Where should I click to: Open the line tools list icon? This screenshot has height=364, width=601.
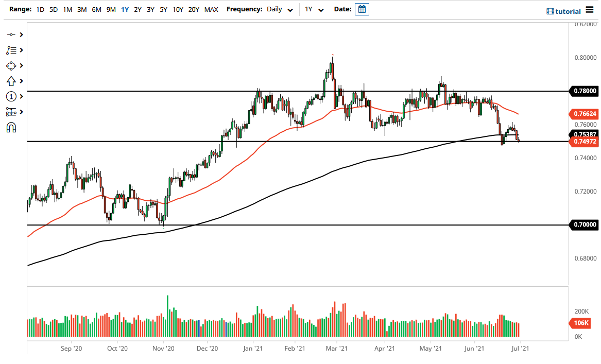click(x=11, y=50)
